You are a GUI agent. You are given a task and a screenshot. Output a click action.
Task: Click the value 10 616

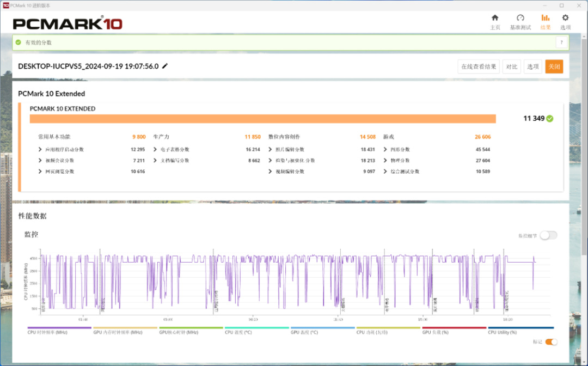coord(138,172)
